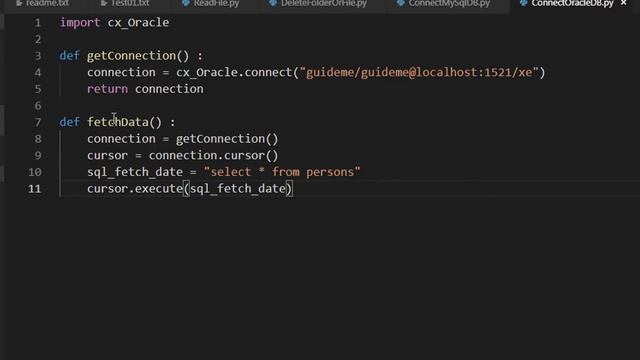
Task: Click the 'import' keyword on line 1
Action: coord(80,23)
